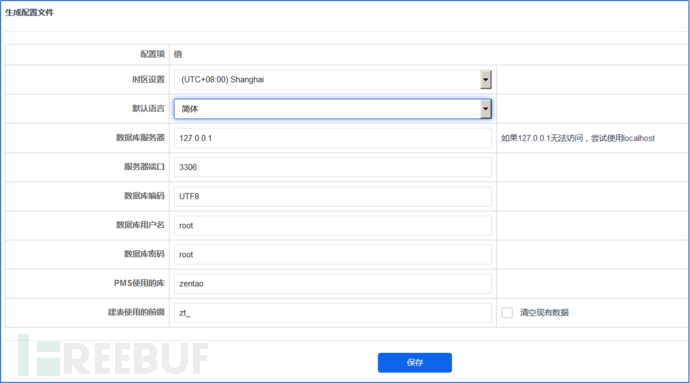Image resolution: width=690 pixels, height=383 pixels.
Task: Open the 默认语言 language dropdown
Action: (x=333, y=109)
